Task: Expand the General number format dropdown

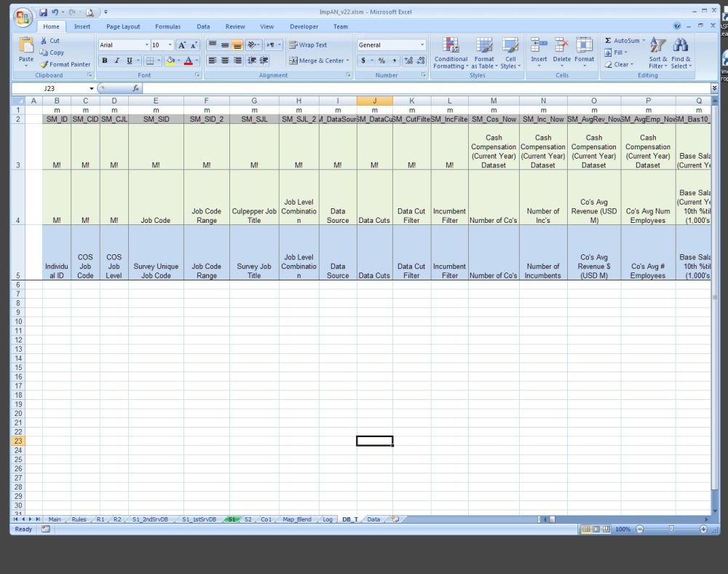Action: 422,45
